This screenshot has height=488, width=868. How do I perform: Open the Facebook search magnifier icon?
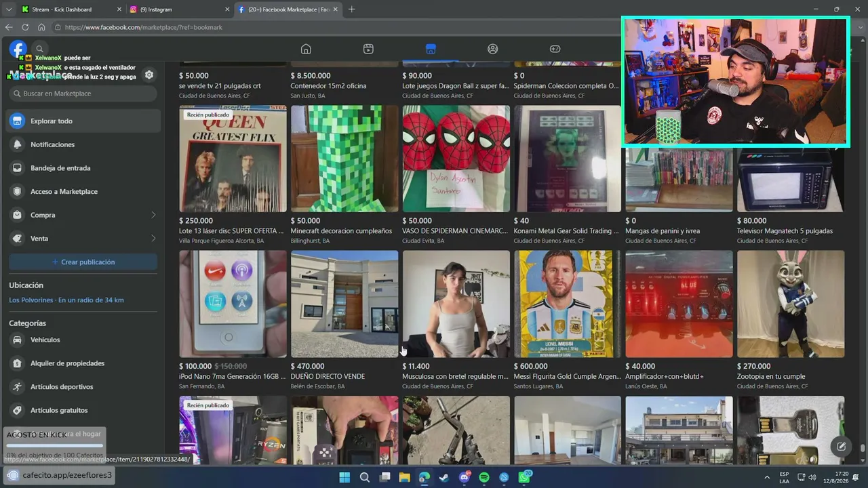[x=39, y=49]
